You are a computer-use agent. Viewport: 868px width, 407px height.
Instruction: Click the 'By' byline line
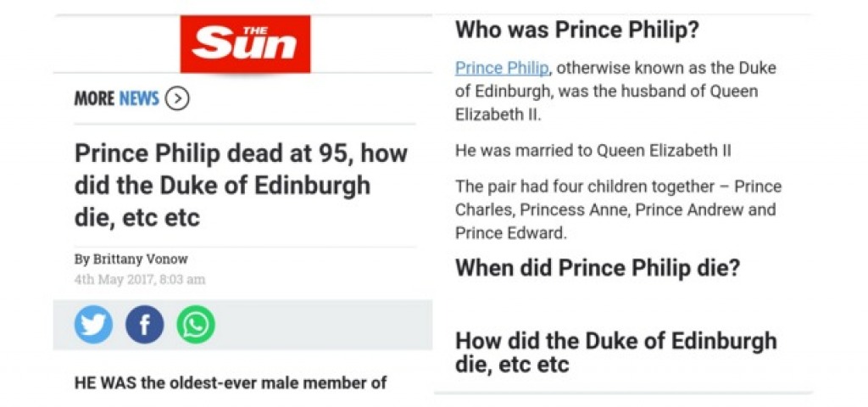coord(131,259)
